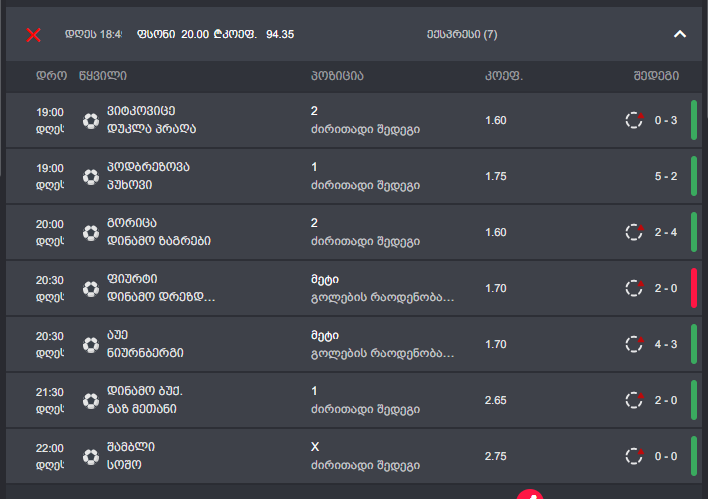The image size is (708, 499).
Task: Click the soccer ball icon for ფიურტი match
Action: click(91, 289)
